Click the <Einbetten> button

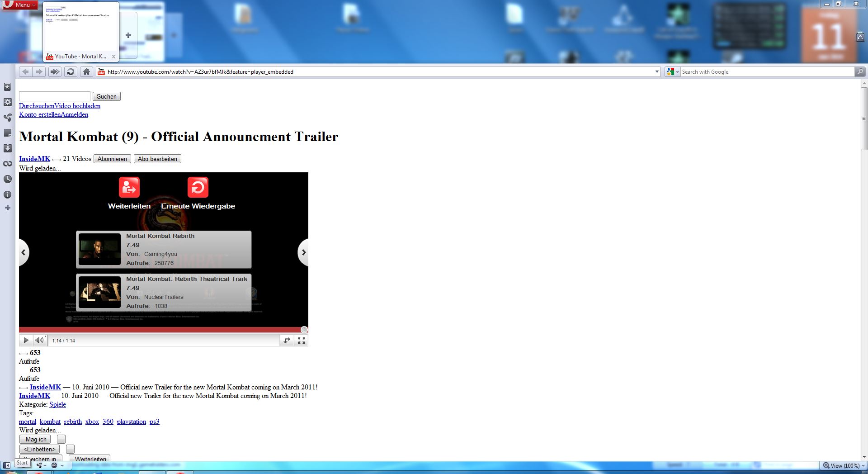39,449
